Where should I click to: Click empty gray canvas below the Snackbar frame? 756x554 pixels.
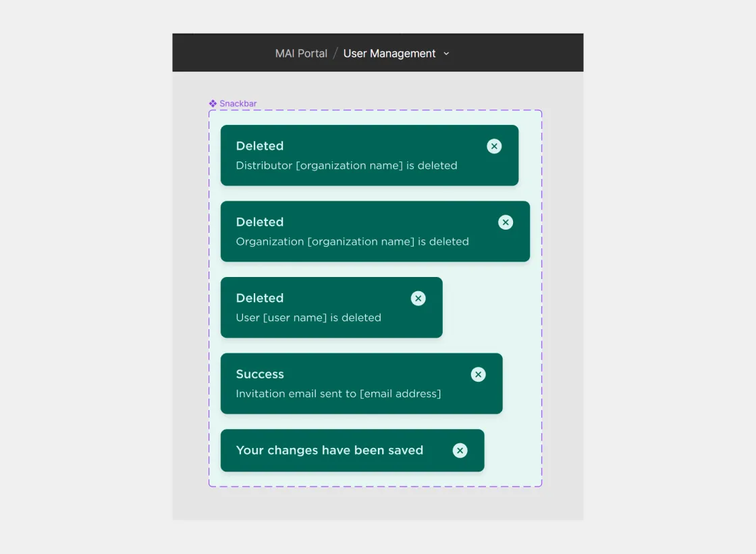tap(378, 503)
